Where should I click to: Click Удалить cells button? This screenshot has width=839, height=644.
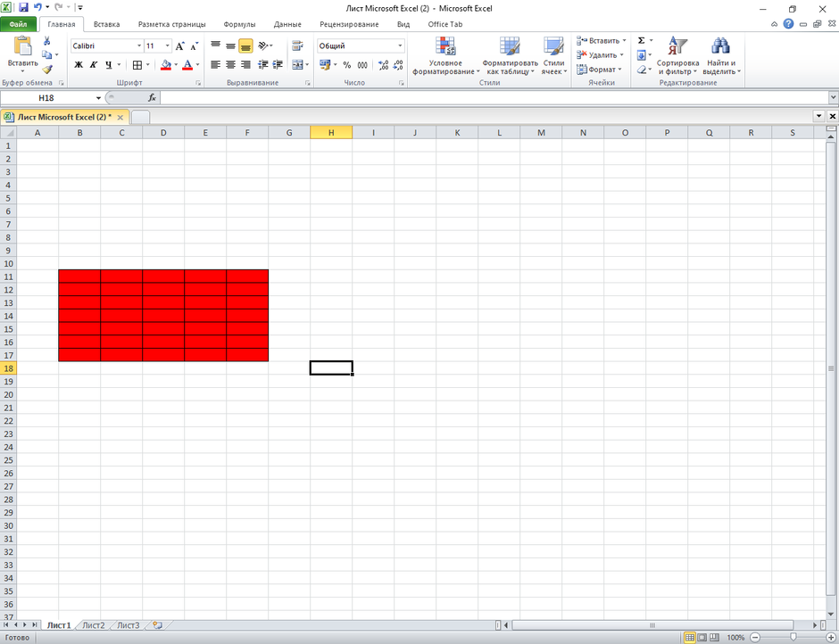pyautogui.click(x=600, y=55)
